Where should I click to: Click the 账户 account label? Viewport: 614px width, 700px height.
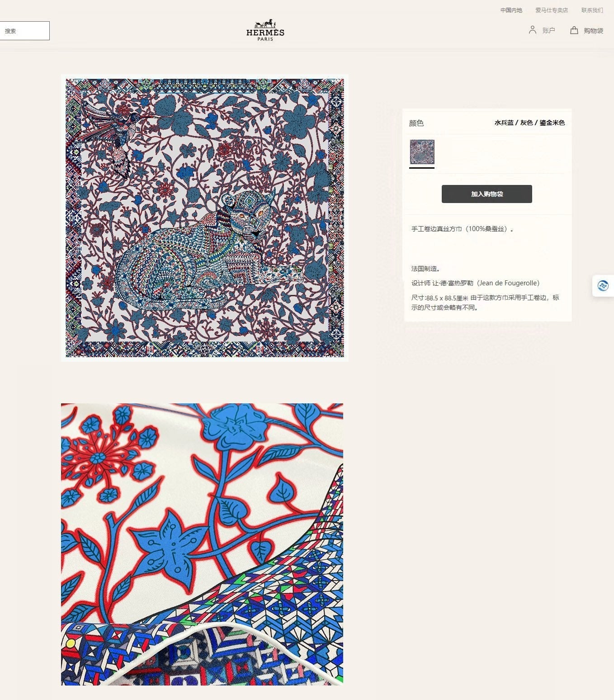pos(548,30)
